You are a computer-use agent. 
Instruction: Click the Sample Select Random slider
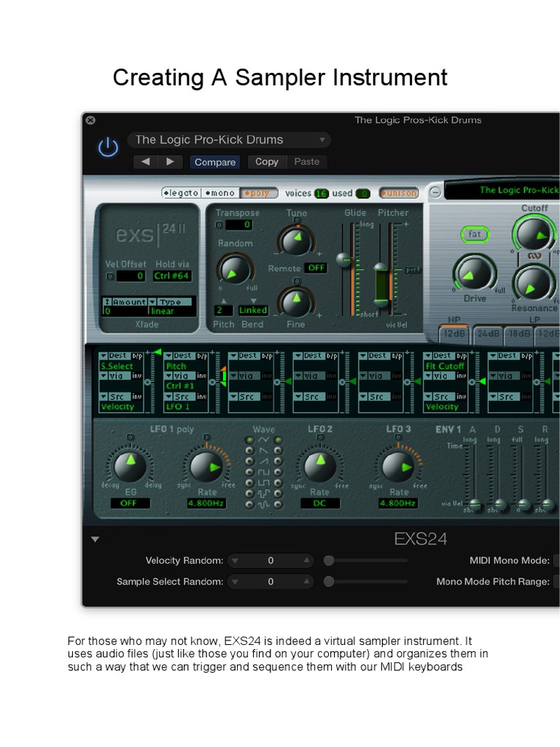(365, 581)
